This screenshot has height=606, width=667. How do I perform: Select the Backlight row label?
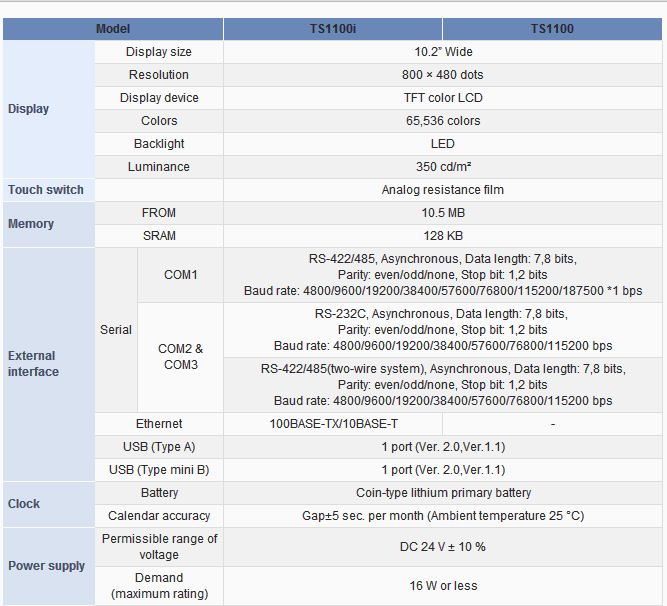pos(159,144)
